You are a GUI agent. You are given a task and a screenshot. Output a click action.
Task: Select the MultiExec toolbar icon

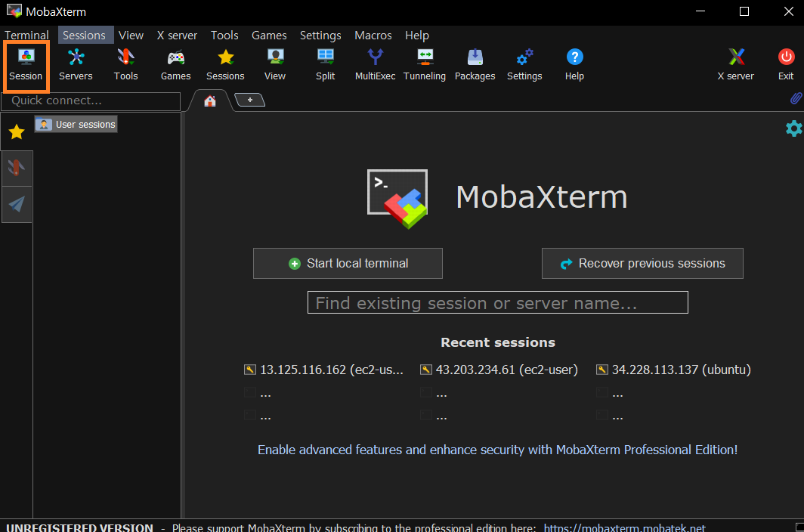coord(376,66)
